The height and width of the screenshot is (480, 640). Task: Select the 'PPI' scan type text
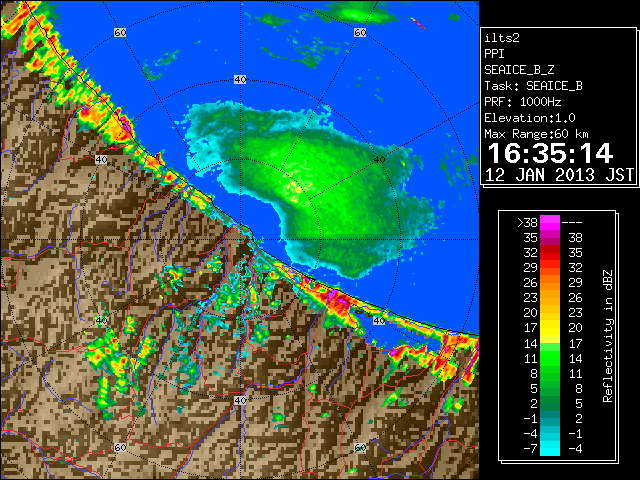pos(494,54)
